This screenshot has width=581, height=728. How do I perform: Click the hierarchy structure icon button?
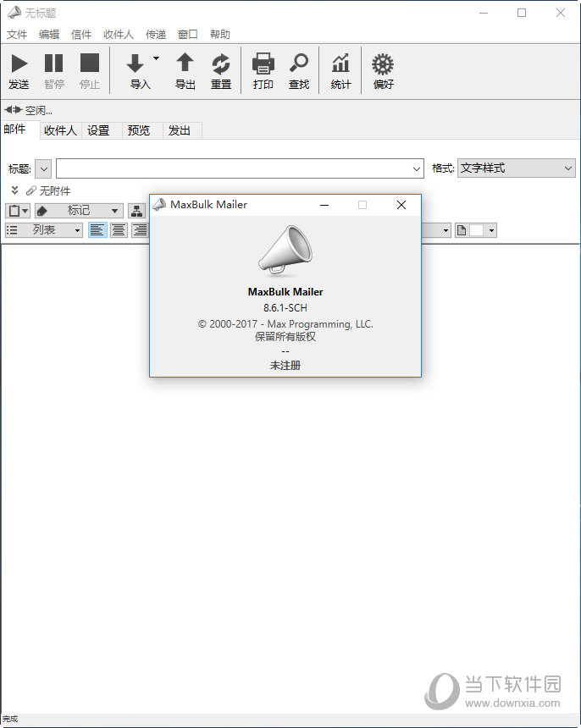tap(136, 211)
